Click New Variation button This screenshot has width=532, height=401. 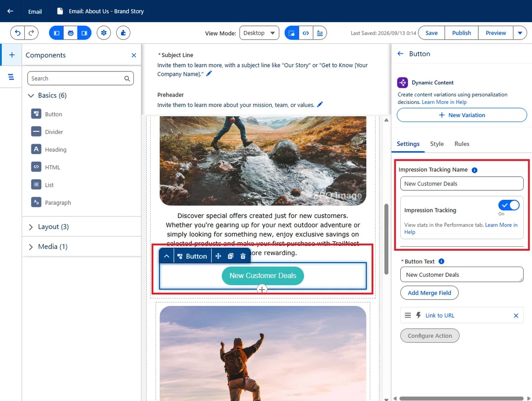(x=462, y=115)
